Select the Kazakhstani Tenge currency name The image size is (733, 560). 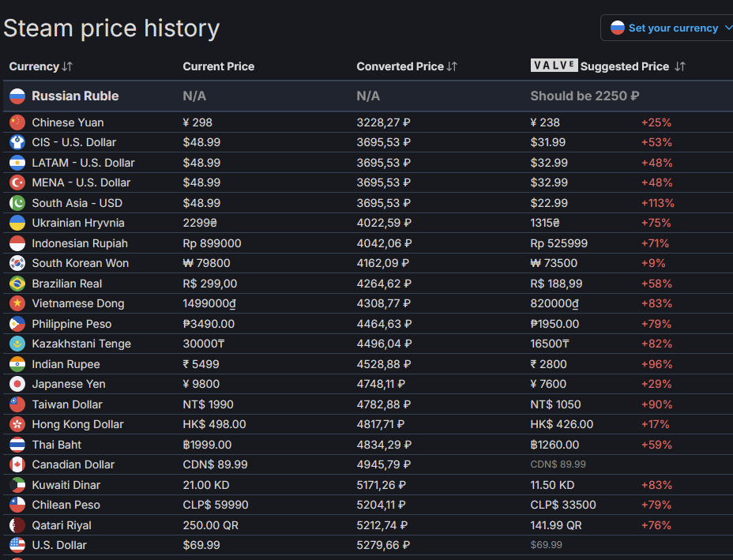point(81,344)
